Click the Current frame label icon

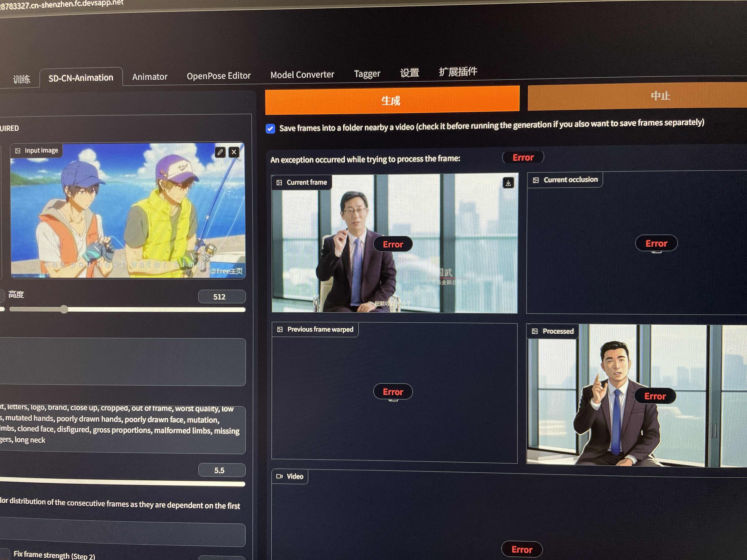279,183
